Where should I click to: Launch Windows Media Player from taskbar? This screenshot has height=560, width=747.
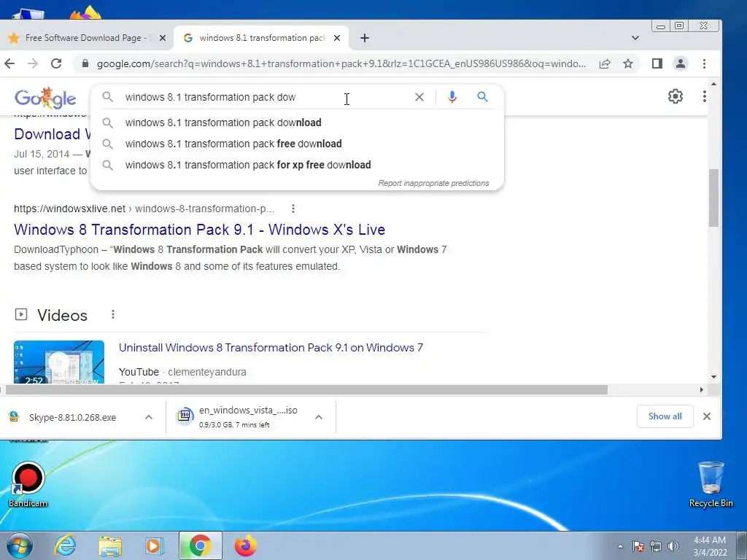(155, 545)
